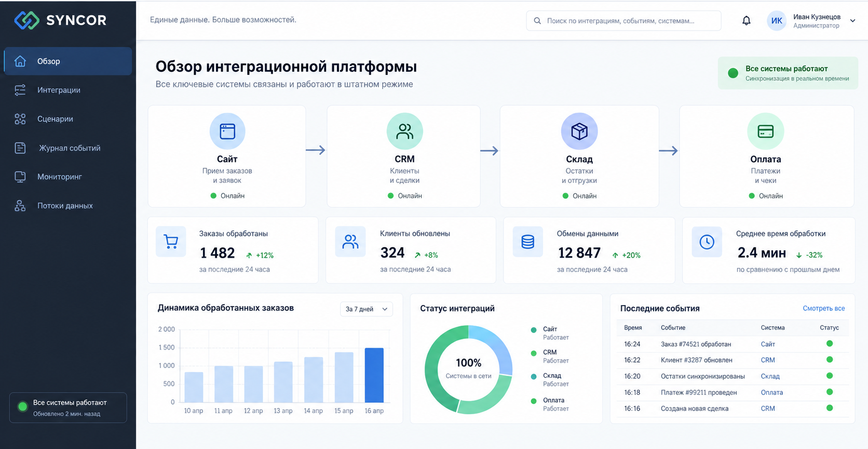Click the Потоки данных sidebar icon
Image resolution: width=868 pixels, height=449 pixels.
(x=20, y=206)
